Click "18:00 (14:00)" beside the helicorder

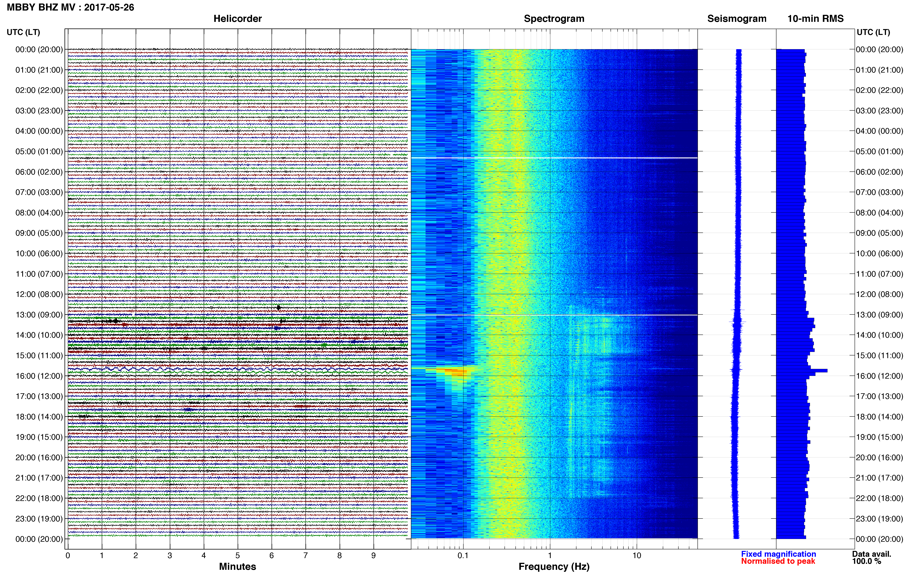click(39, 417)
